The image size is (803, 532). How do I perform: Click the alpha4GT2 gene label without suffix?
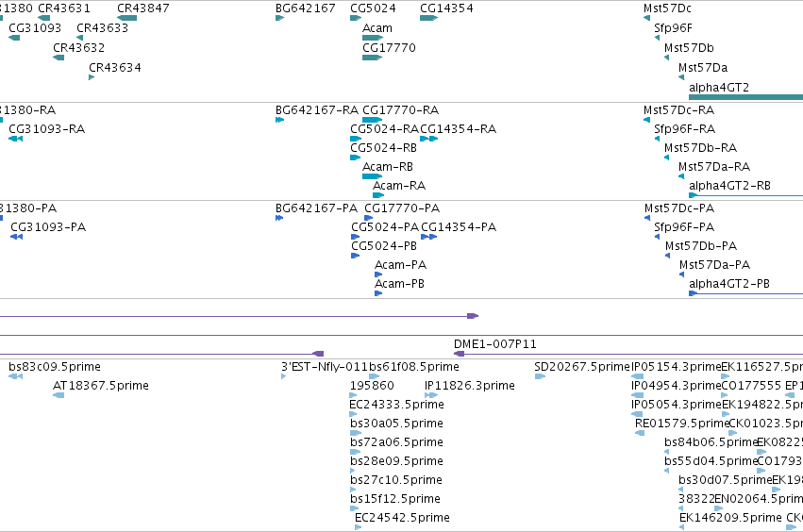719,88
